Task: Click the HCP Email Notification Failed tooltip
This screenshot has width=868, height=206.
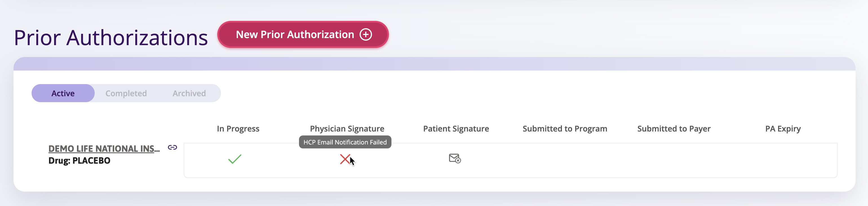Action: (x=345, y=142)
